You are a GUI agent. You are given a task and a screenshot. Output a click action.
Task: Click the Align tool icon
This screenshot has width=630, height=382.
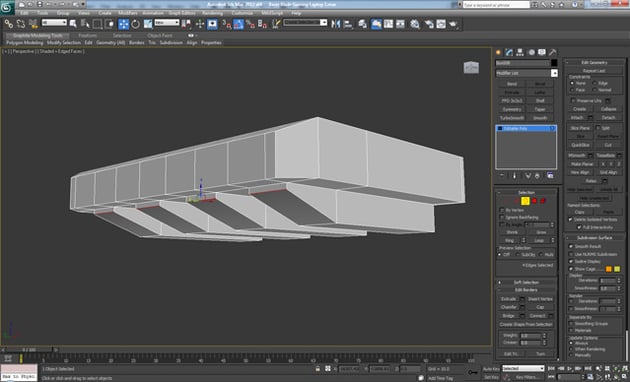[x=348, y=24]
